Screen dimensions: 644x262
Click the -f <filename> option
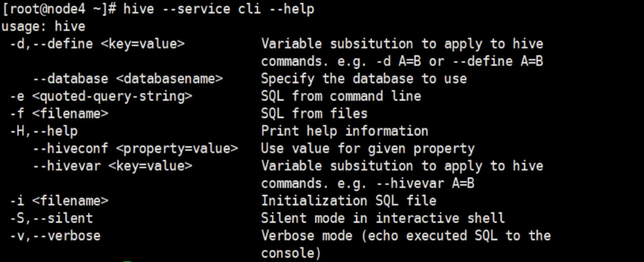pyautogui.click(x=59, y=114)
